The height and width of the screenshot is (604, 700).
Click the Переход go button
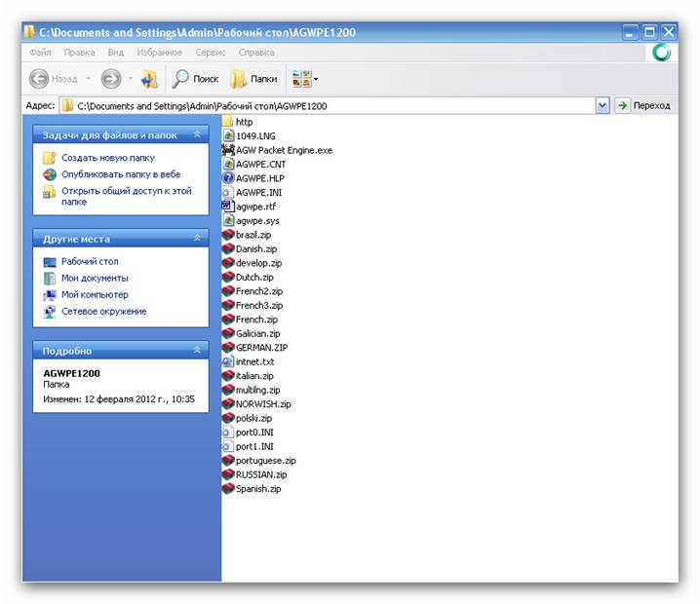click(642, 106)
